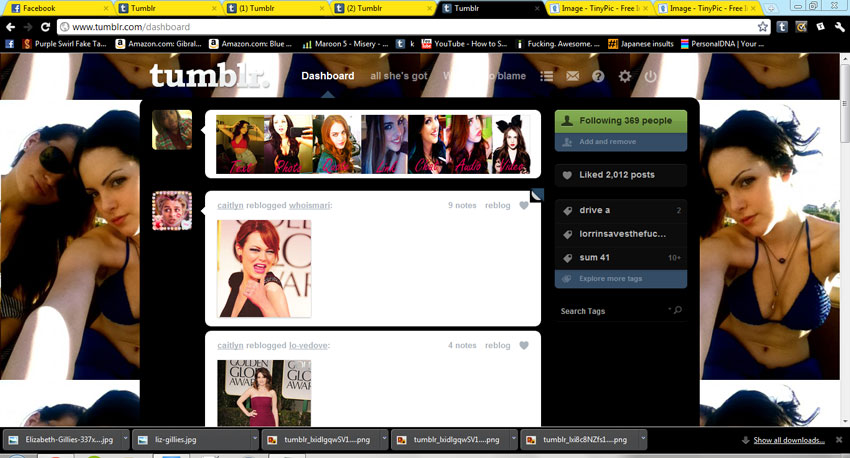Open dropdown for first tumblr_lxidlgqwSV1 png download
The width and height of the screenshot is (850, 458).
click(384, 439)
